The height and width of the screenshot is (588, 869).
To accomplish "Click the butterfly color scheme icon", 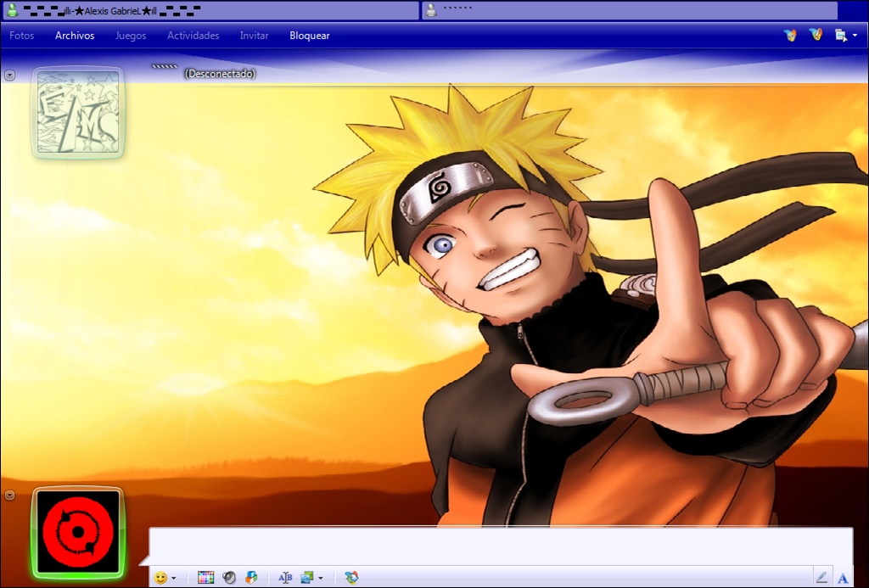I will pyautogui.click(x=790, y=36).
